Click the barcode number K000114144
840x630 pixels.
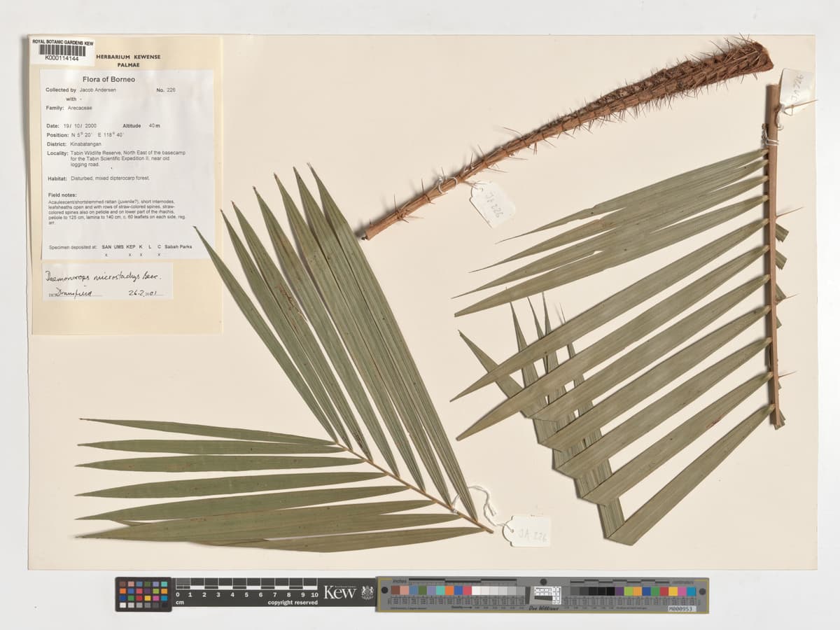tap(62, 59)
